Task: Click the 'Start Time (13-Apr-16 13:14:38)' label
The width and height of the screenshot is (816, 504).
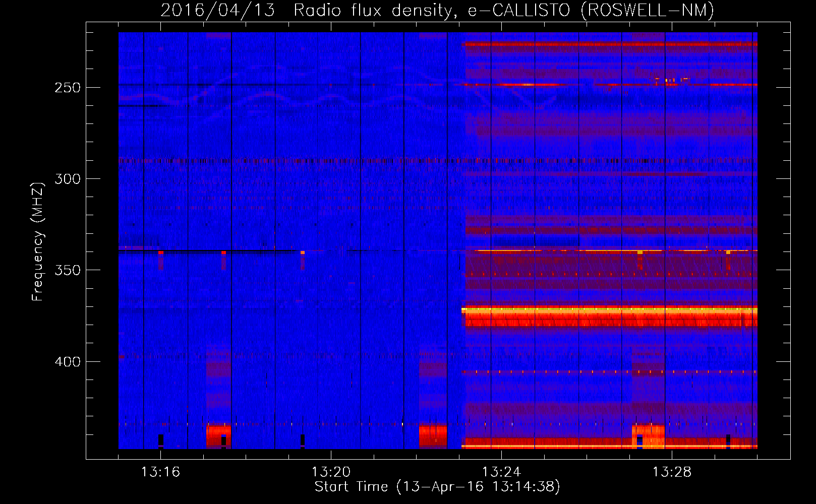Action: [x=437, y=487]
